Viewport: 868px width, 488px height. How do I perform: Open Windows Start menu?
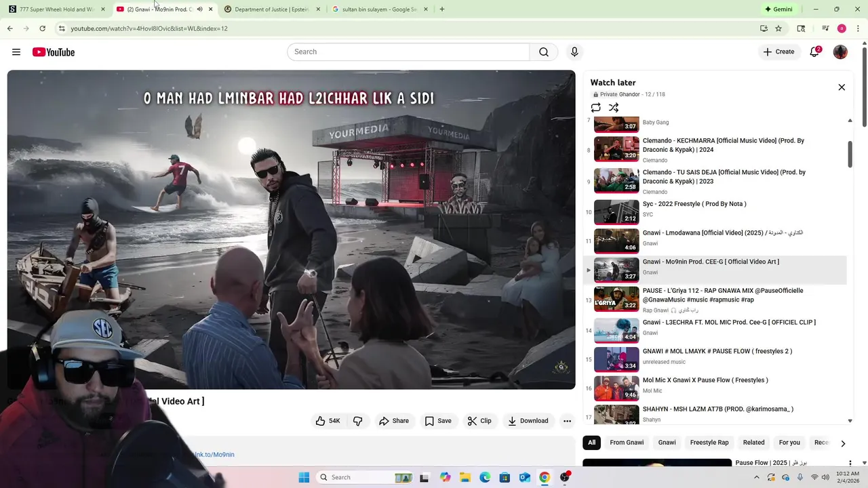(x=304, y=477)
